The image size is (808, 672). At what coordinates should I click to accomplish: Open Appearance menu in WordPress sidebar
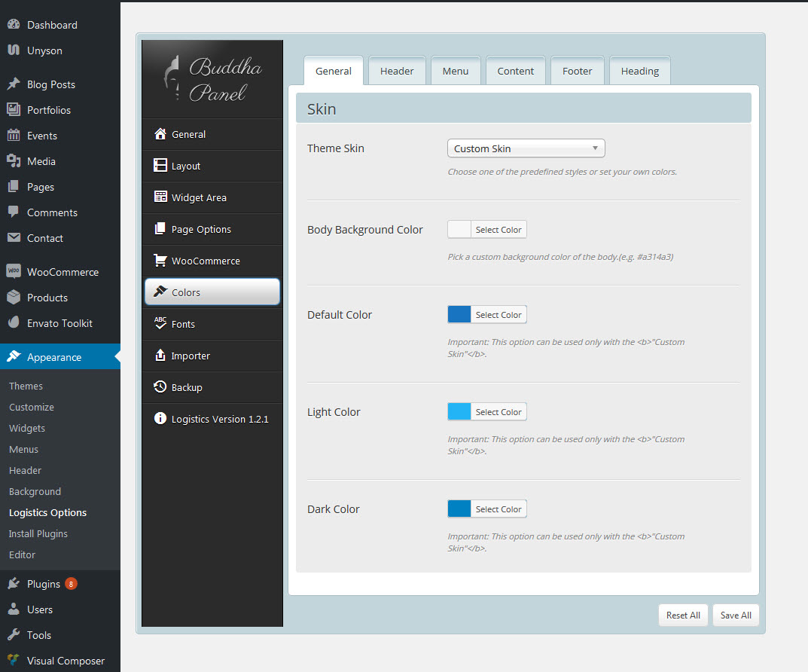click(x=60, y=356)
